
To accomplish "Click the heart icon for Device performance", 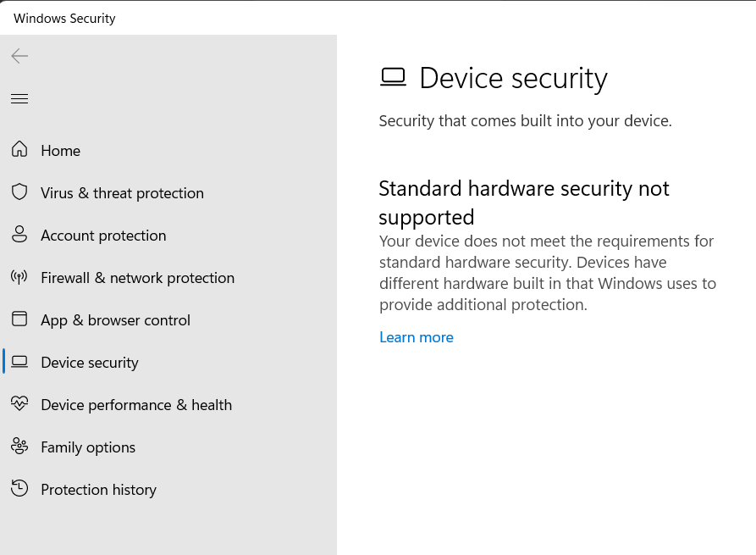I will 19,404.
